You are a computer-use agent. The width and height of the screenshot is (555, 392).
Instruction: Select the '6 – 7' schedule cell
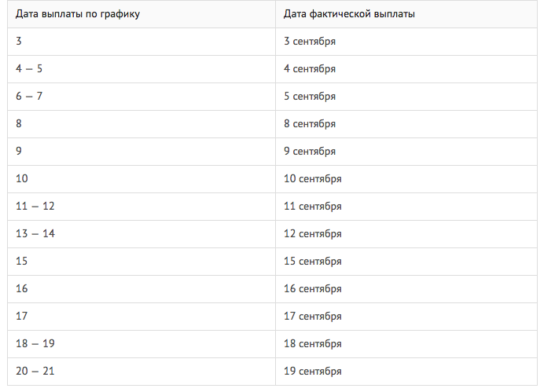point(142,97)
